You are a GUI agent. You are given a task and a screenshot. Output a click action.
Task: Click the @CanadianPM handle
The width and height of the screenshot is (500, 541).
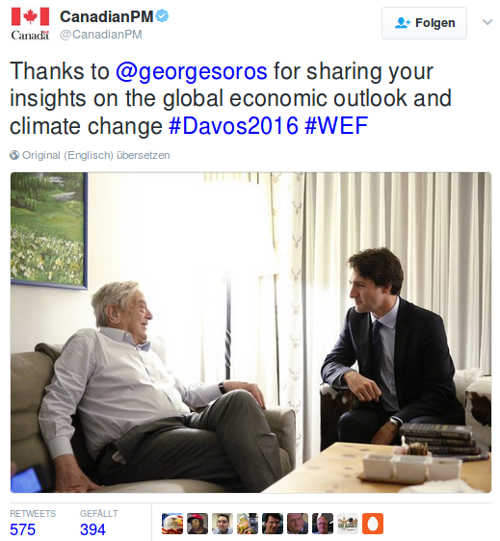(x=101, y=35)
